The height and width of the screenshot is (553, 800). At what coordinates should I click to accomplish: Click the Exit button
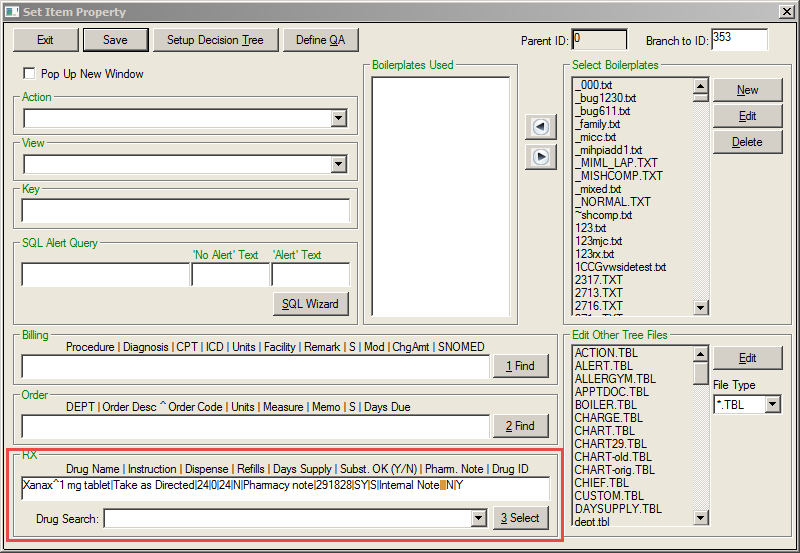(45, 40)
